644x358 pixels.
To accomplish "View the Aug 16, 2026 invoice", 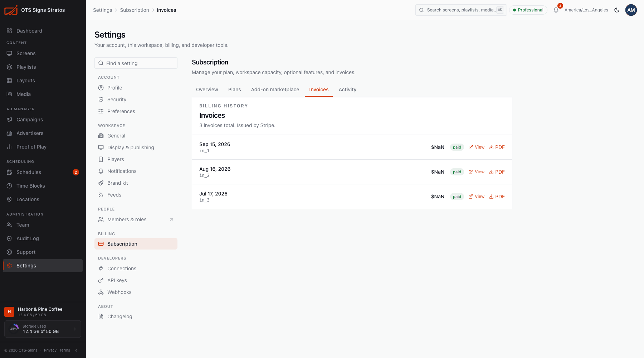I will pos(477,172).
